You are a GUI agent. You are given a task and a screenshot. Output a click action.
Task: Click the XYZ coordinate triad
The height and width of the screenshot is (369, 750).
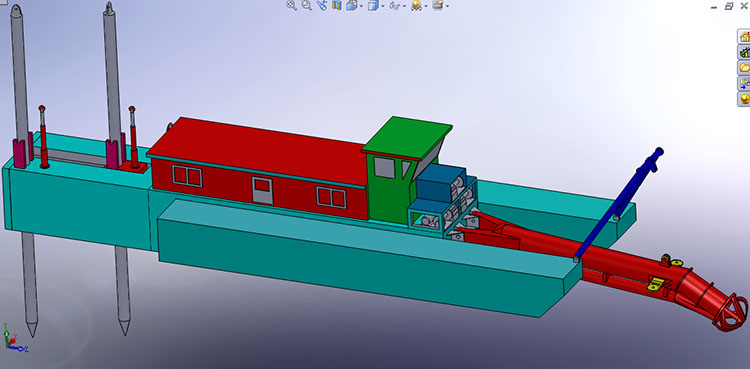(13, 339)
